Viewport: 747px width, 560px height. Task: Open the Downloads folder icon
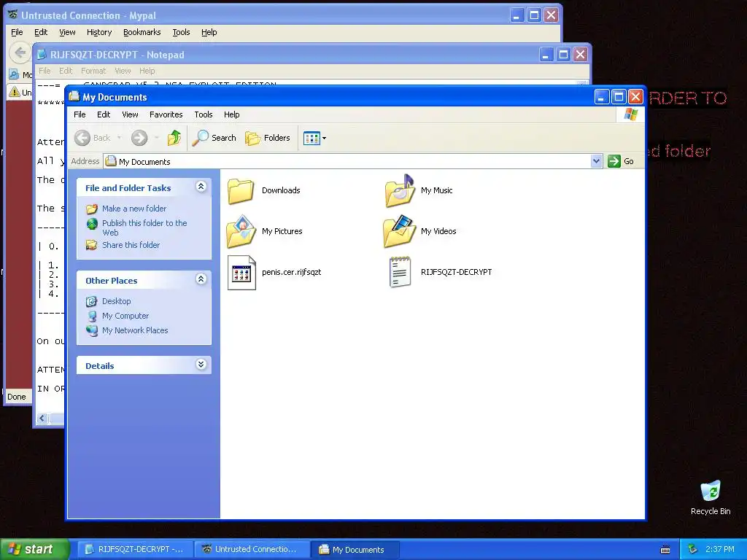tap(241, 191)
